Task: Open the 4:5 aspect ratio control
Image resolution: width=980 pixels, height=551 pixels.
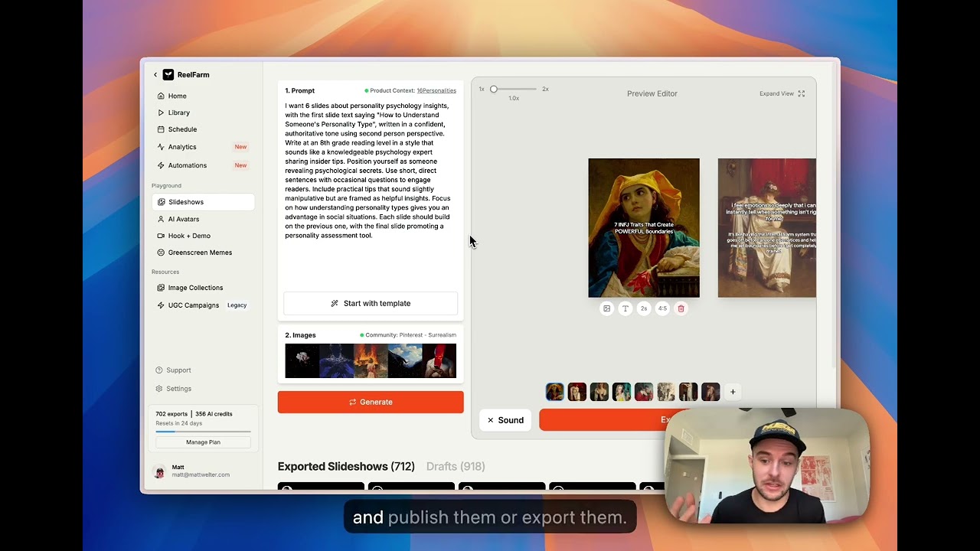Action: pyautogui.click(x=662, y=308)
